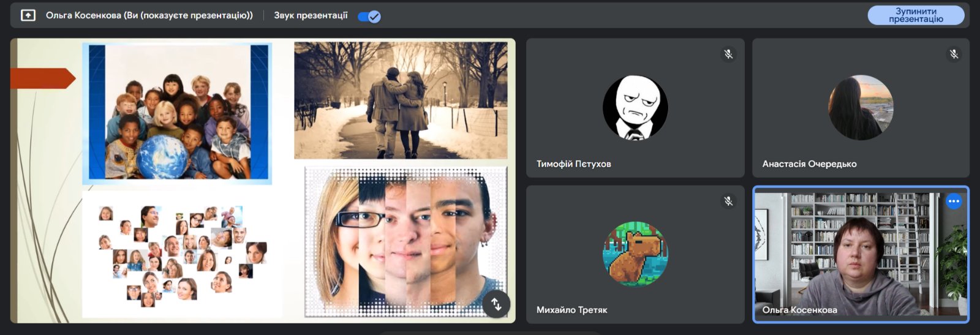Click the muted mic icon on Тимофій Пєтухов's tile

tap(728, 55)
